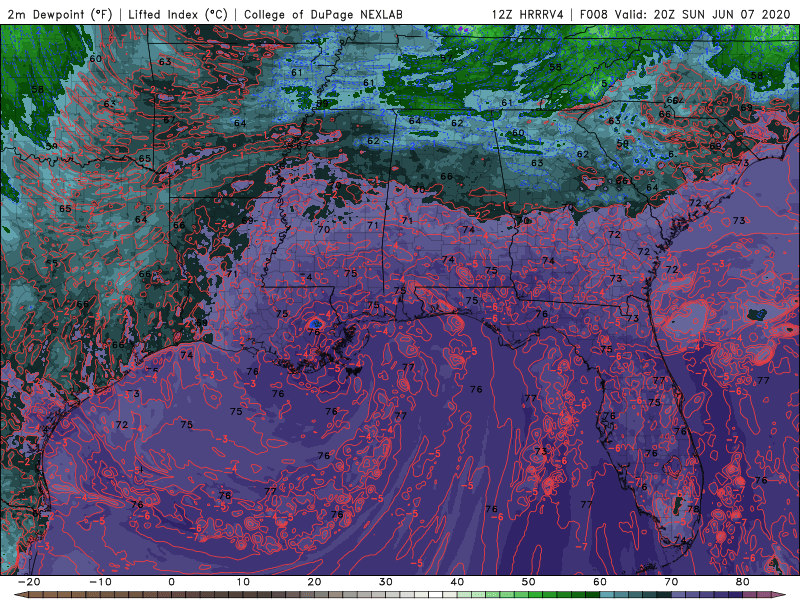Viewport: 800px width, 600px height.
Task: Click the 78 dewpoint value in south Florida
Action: coord(693,509)
